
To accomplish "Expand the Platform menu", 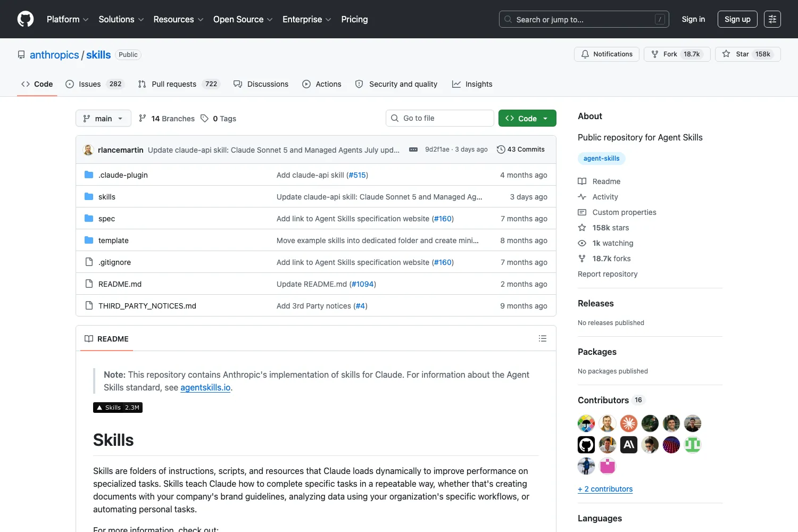I will point(68,19).
